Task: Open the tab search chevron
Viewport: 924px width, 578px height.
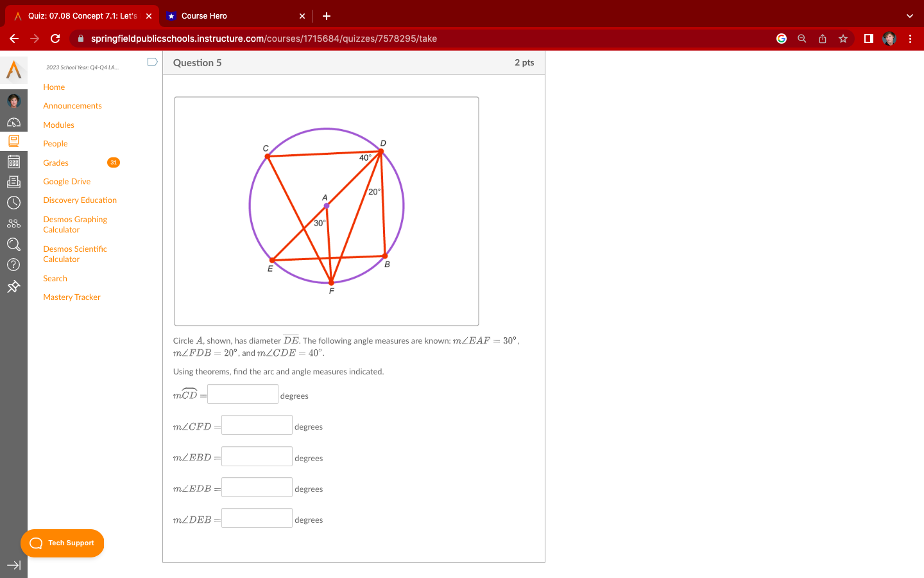Action: [x=909, y=15]
